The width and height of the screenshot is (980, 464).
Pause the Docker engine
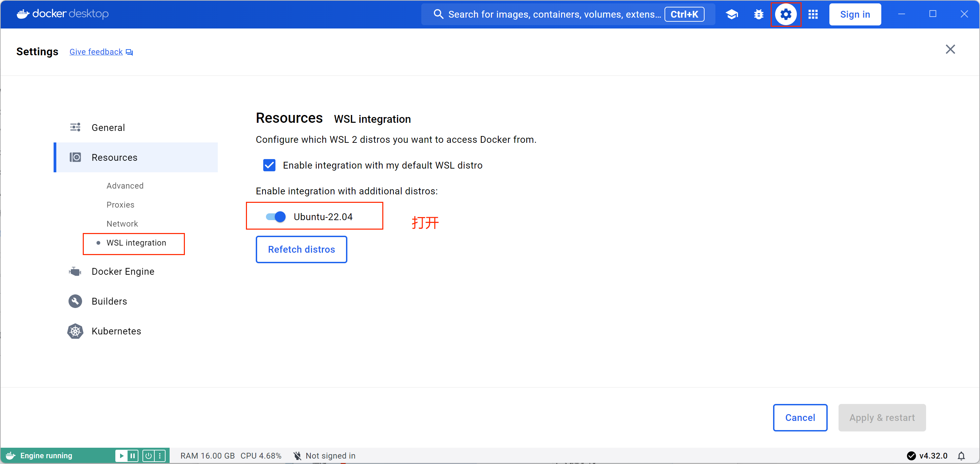(132, 456)
